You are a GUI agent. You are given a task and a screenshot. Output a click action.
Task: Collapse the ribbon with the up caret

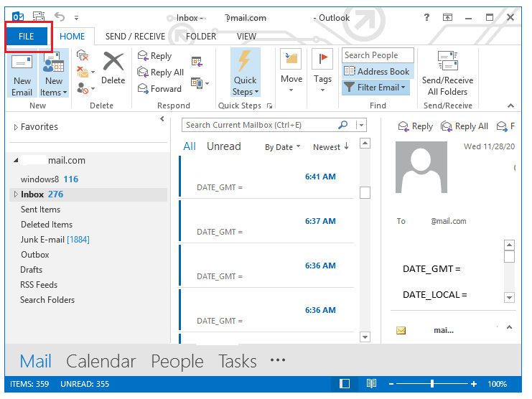click(x=510, y=105)
